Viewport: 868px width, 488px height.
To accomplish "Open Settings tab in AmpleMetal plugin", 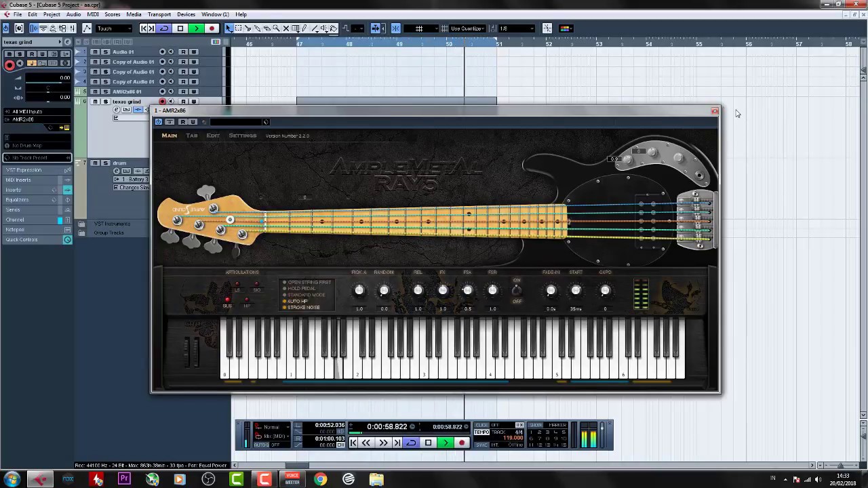I will tap(243, 136).
